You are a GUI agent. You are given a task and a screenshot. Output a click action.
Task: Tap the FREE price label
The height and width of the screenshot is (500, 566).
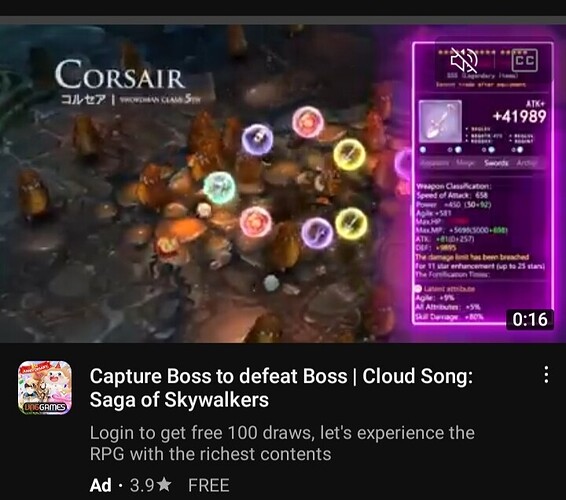click(209, 485)
